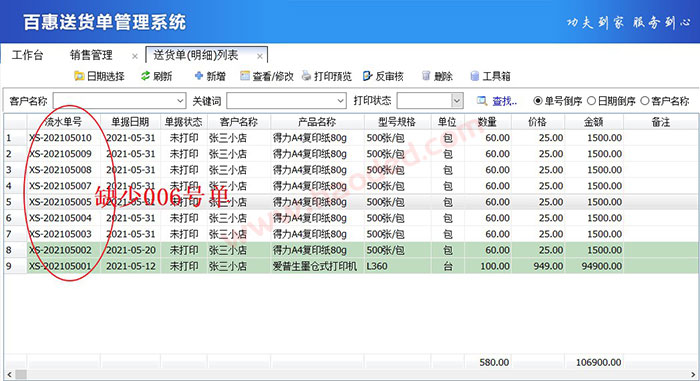
Task: Click the 单据日期 column header
Action: [130, 122]
